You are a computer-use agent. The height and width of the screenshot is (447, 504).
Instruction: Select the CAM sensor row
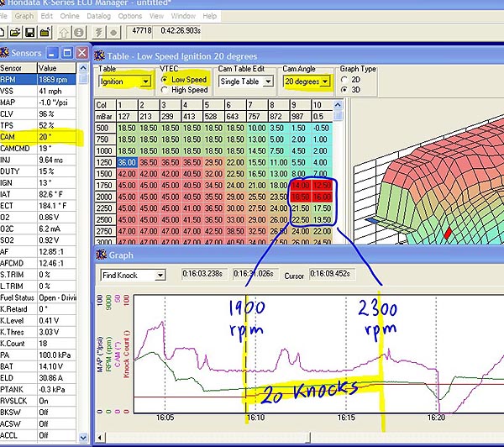click(x=38, y=137)
